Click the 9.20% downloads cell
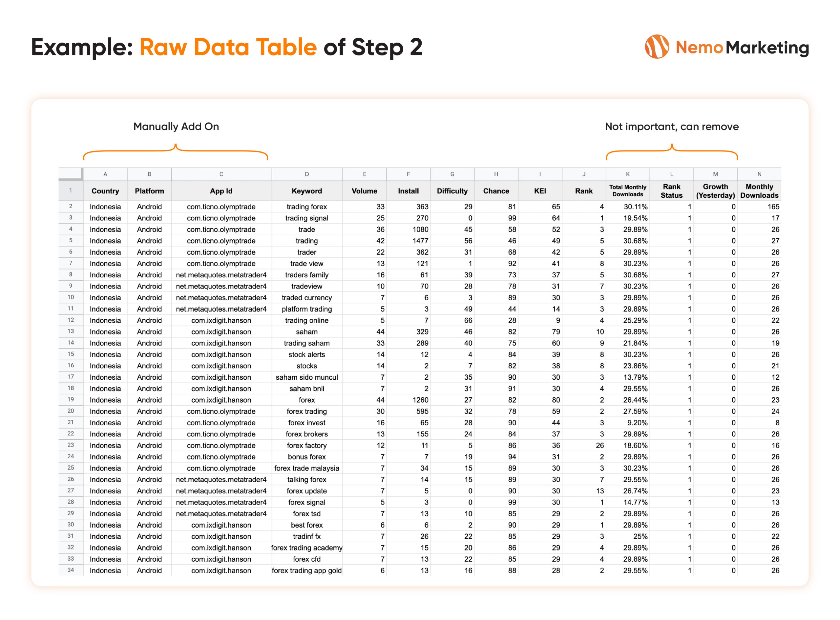The image size is (840, 620). tap(628, 422)
